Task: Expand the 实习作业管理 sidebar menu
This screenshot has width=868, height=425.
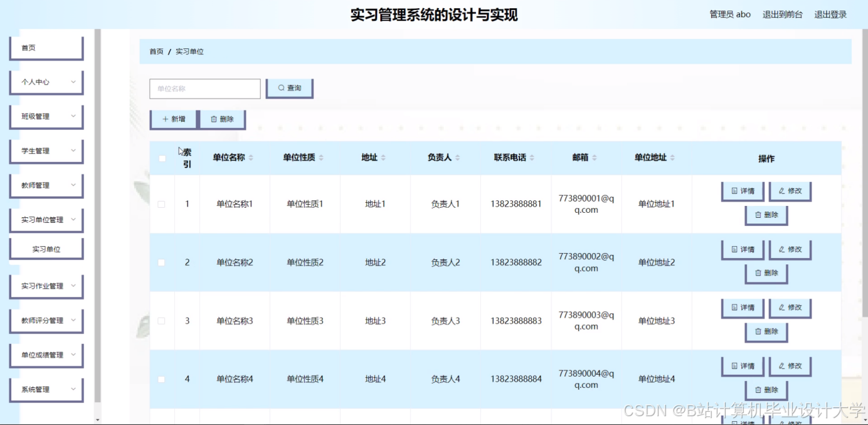Action: [46, 286]
